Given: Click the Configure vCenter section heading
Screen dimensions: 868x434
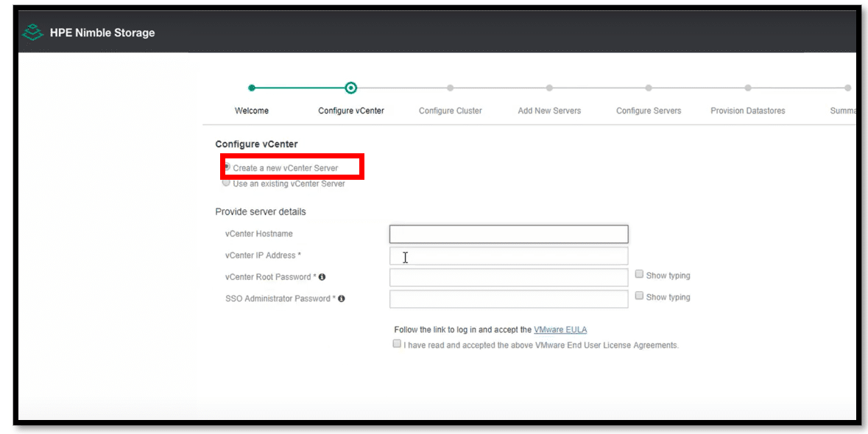Looking at the screenshot, I should (256, 144).
